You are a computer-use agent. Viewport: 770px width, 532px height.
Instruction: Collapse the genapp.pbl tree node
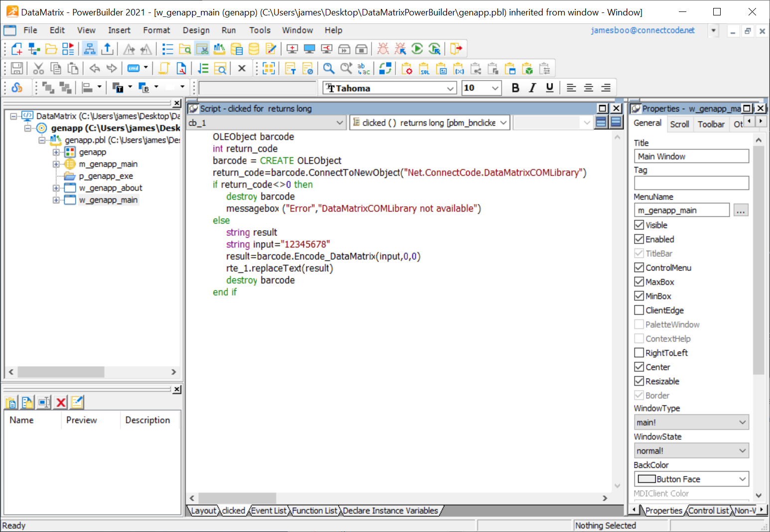[42, 140]
